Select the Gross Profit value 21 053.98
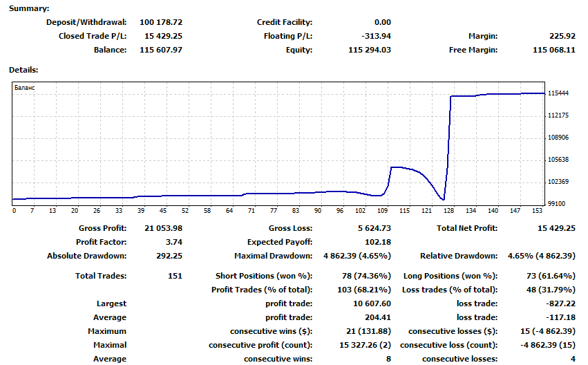Viewport: 588px width, 365px height. point(163,228)
